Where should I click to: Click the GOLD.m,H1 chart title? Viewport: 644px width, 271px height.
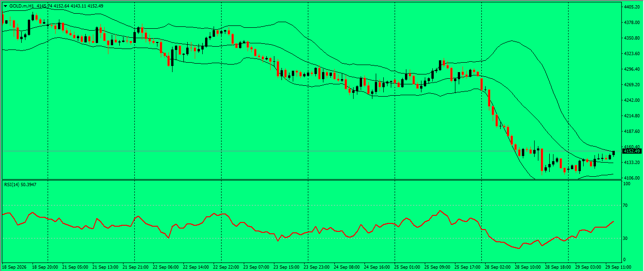pos(22,6)
